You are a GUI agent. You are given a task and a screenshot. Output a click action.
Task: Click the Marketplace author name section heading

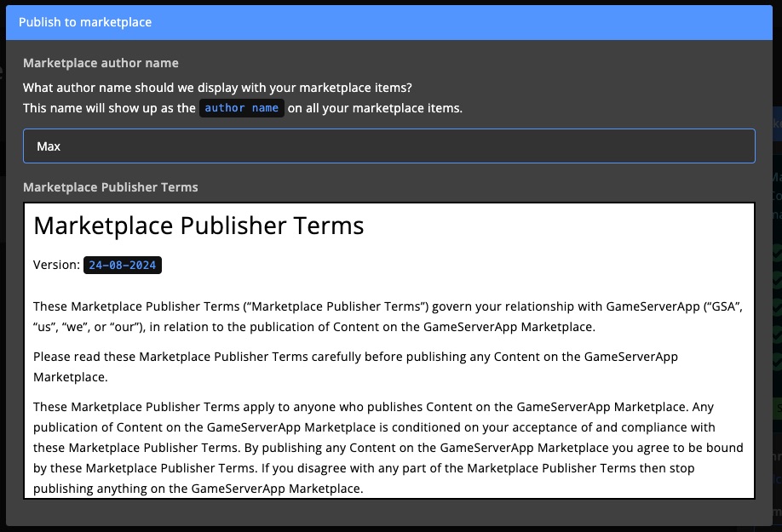(101, 63)
